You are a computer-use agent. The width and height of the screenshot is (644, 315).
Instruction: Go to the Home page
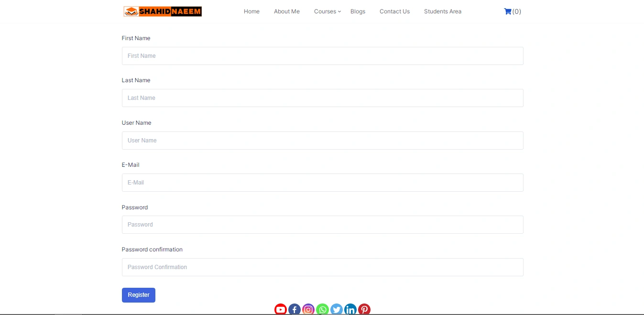251,11
